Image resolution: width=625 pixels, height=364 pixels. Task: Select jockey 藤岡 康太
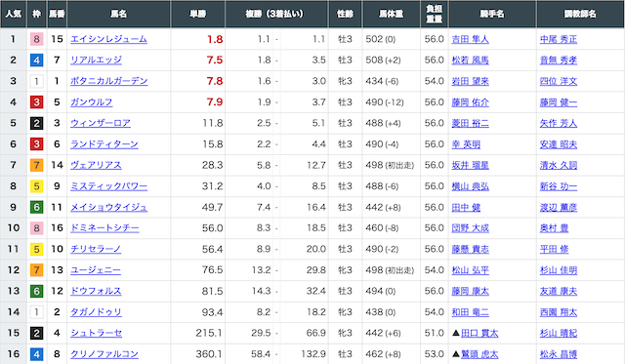tap(470, 292)
